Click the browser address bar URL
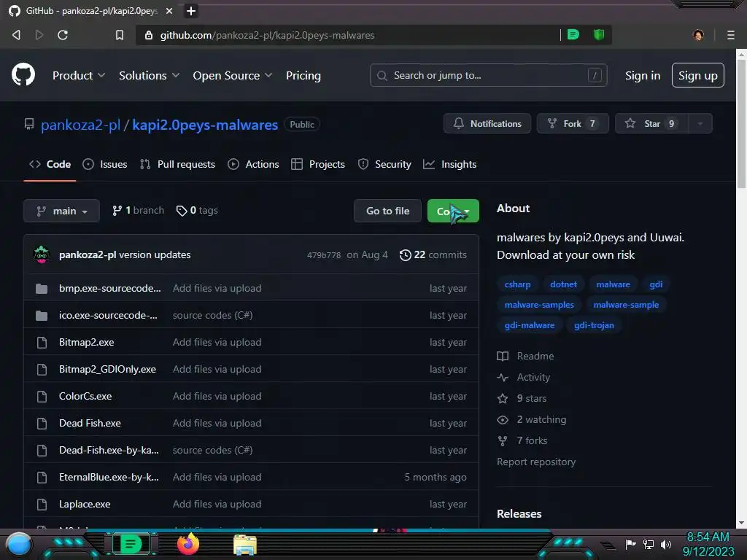The height and width of the screenshot is (560, 747). click(x=267, y=35)
